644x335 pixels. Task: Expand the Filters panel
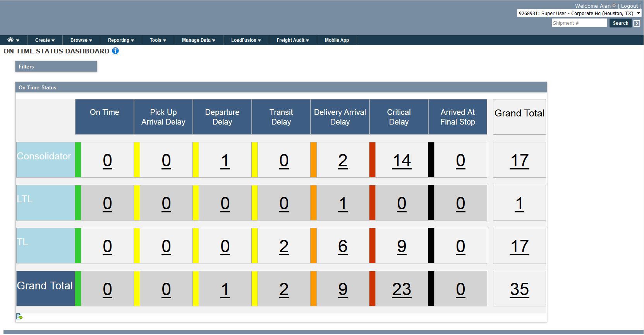[56, 67]
